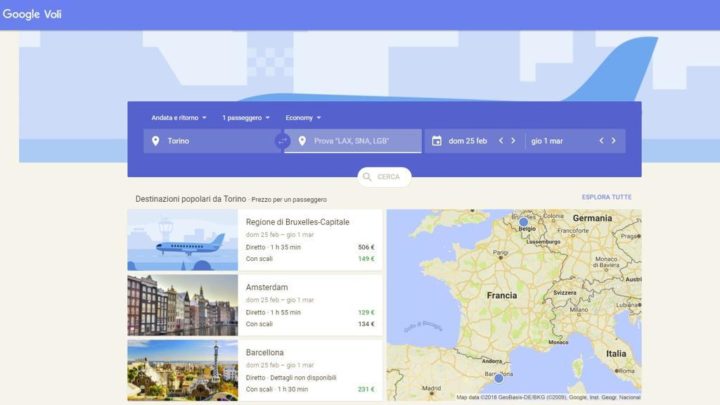Go to previous departure date
This screenshot has width=720, height=405.
501,141
